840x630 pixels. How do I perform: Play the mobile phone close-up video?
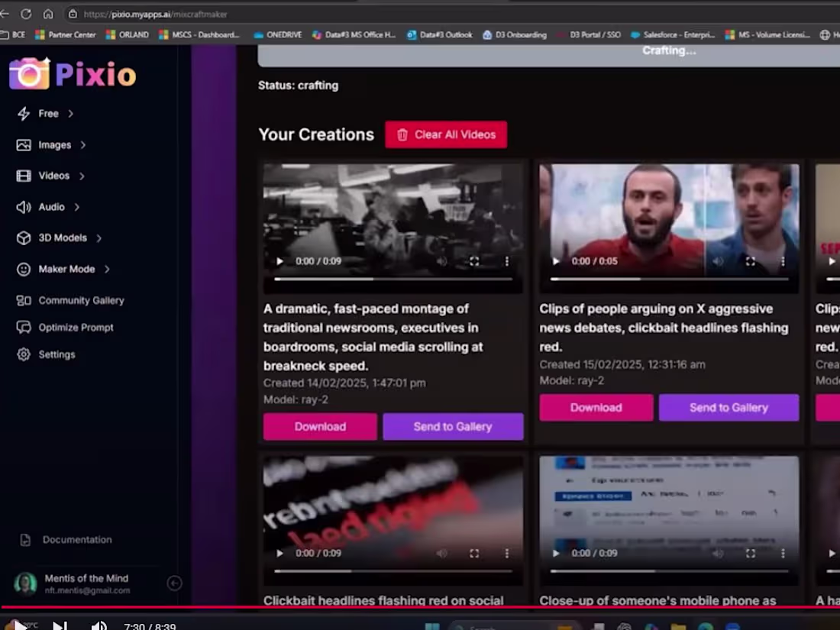[x=556, y=554]
